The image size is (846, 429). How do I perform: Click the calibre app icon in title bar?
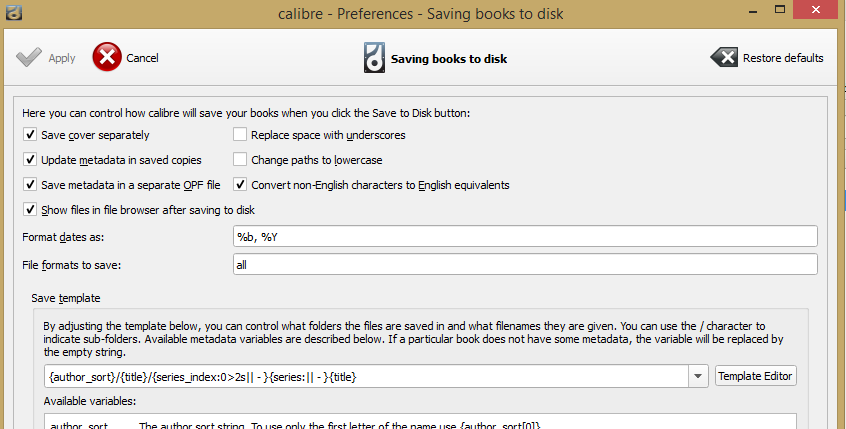pyautogui.click(x=12, y=12)
